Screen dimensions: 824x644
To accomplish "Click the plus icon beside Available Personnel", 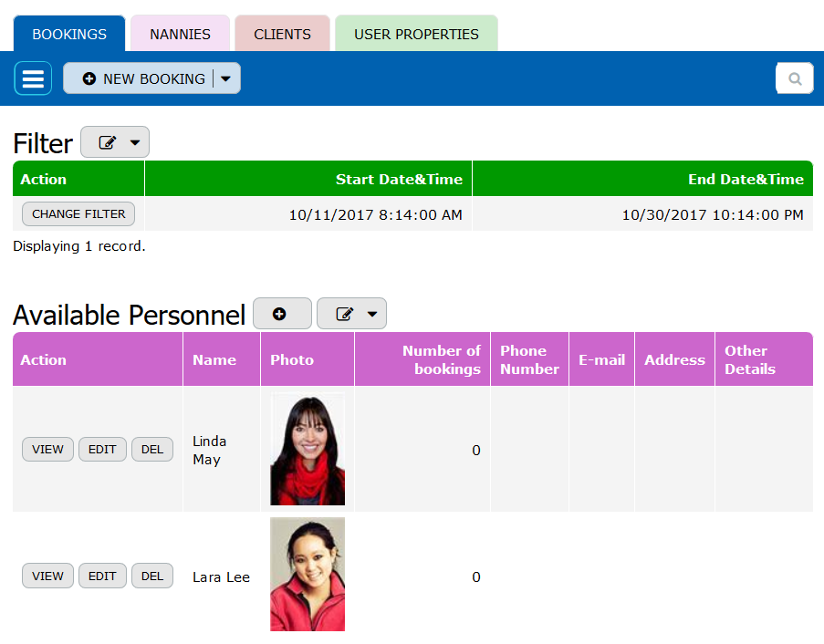I will click(281, 314).
